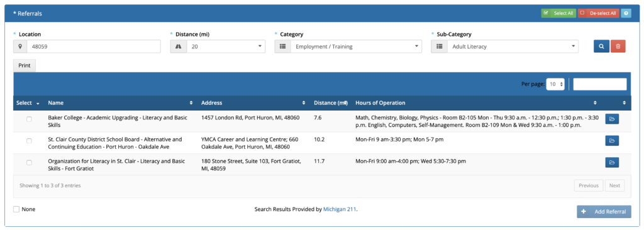Click hours Mon-Fri 9:00 am-4:00 pm
This screenshot has width=644, height=230.
[x=411, y=161]
